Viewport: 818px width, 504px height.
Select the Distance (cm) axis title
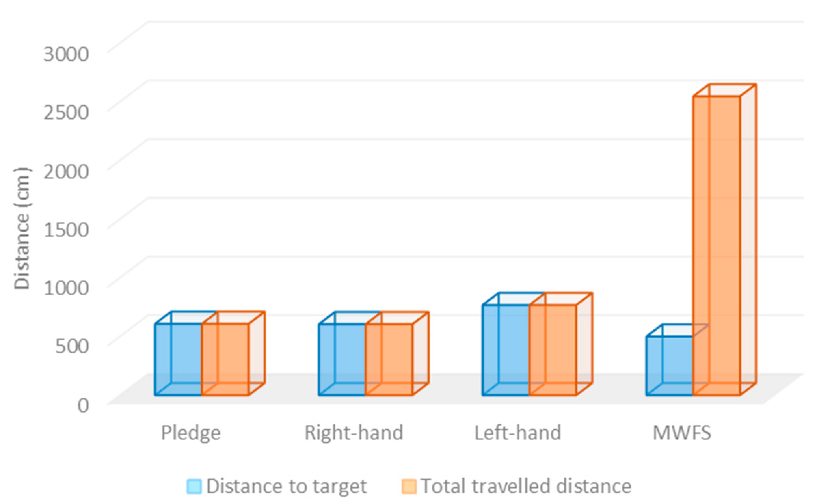[x=22, y=228]
